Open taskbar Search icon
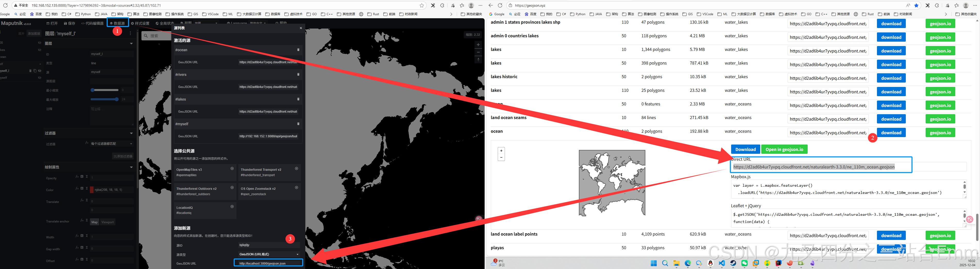The image size is (980, 269). point(665,263)
